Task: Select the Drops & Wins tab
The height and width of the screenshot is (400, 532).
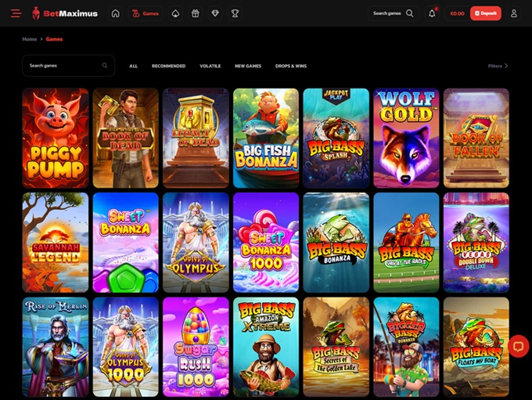Action: (291, 66)
